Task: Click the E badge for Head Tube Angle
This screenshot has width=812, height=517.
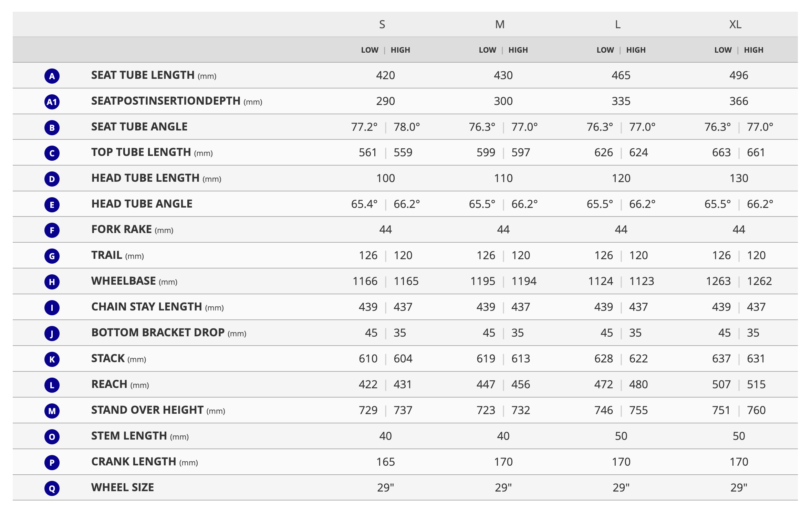Action: pos(52,205)
